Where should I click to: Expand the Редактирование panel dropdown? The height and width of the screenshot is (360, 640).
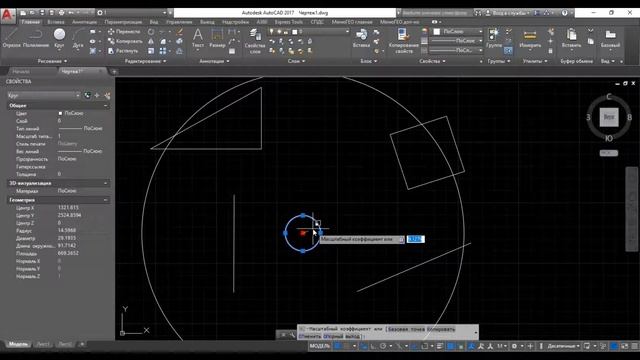[x=145, y=61]
